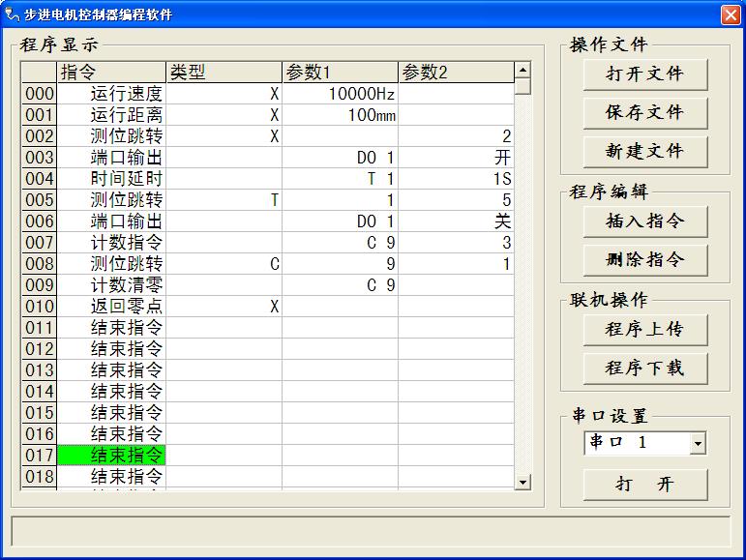The width and height of the screenshot is (746, 560).
Task: Click the 程序下载 (program download) button
Action: click(645, 368)
